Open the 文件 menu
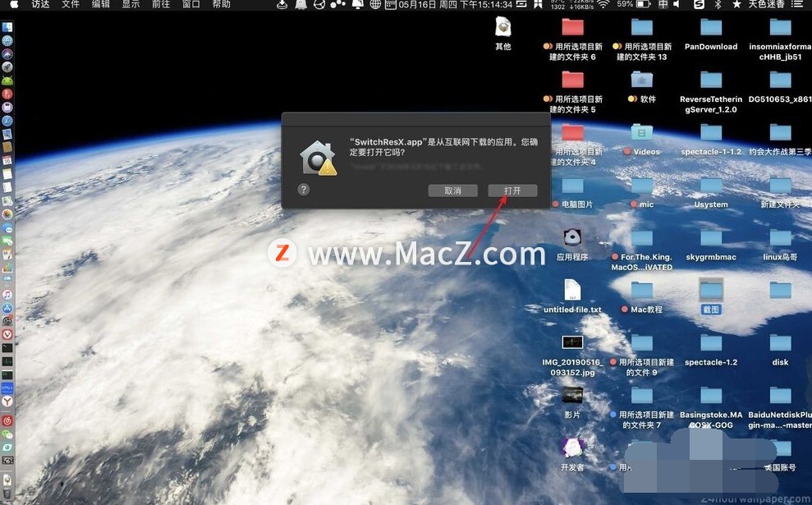812x505 pixels. (x=71, y=4)
